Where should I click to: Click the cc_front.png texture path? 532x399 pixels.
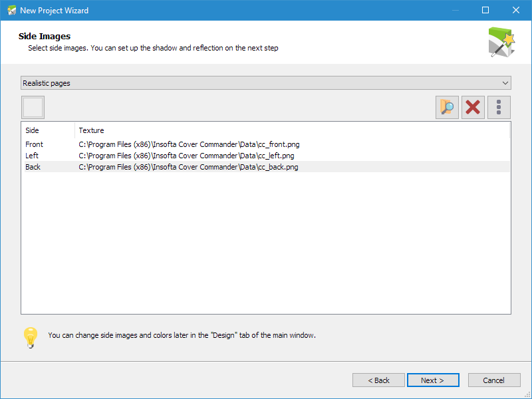coord(189,144)
